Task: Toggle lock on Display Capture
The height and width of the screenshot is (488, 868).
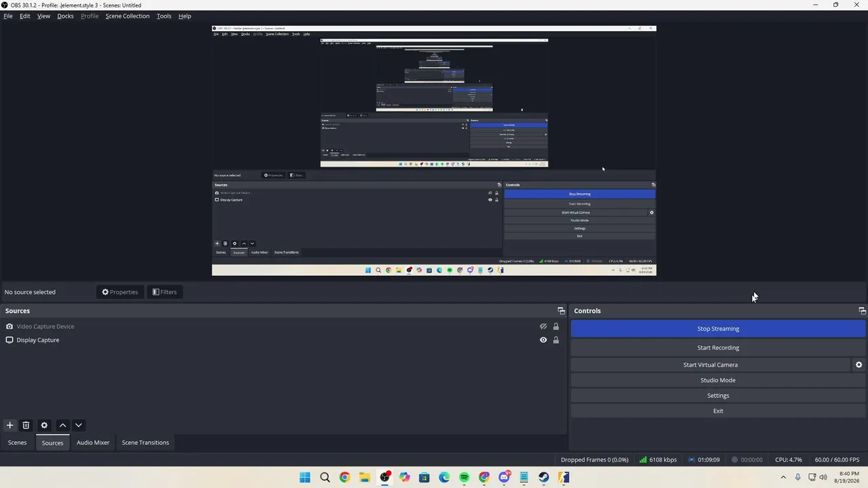Action: 556,340
